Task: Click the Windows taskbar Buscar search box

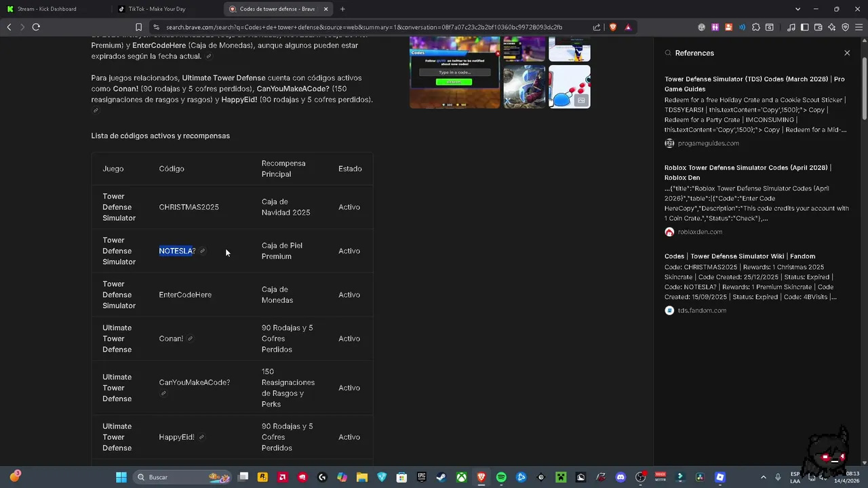Action: pos(183,477)
